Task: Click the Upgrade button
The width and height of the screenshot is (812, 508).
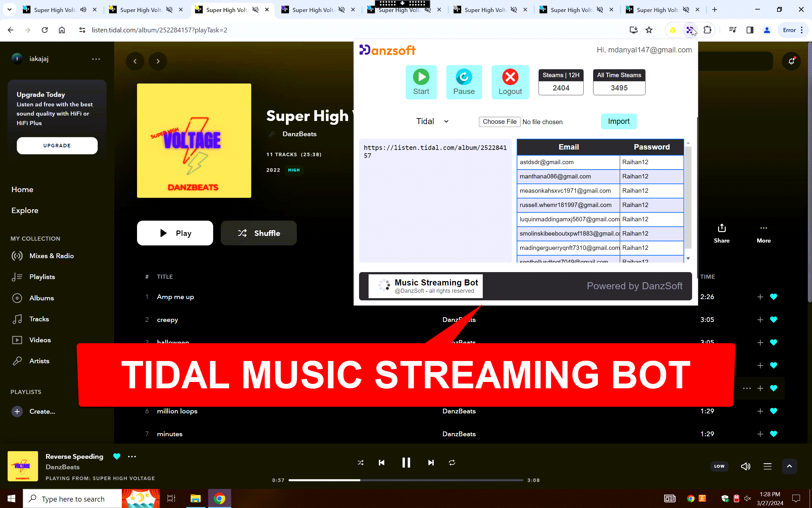Action: tap(57, 145)
